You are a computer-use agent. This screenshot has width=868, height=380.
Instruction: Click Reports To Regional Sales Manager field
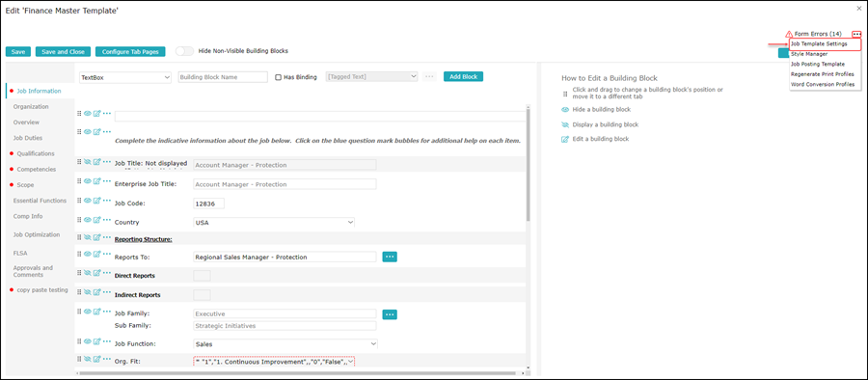tap(285, 257)
